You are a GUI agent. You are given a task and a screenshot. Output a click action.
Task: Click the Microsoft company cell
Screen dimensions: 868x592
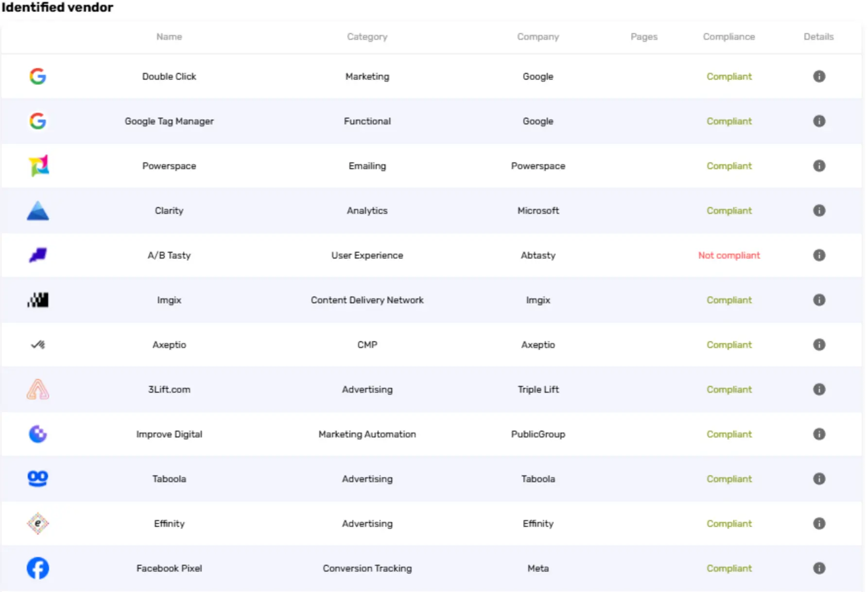click(x=538, y=210)
